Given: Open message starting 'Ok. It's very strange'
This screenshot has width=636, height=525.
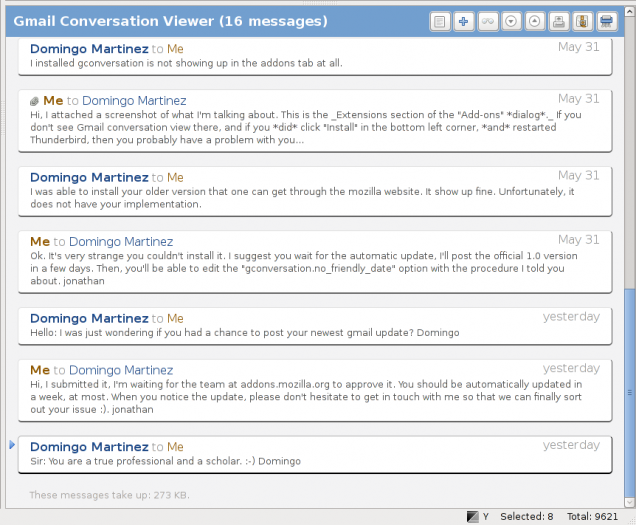Looking at the screenshot, I should [315, 262].
